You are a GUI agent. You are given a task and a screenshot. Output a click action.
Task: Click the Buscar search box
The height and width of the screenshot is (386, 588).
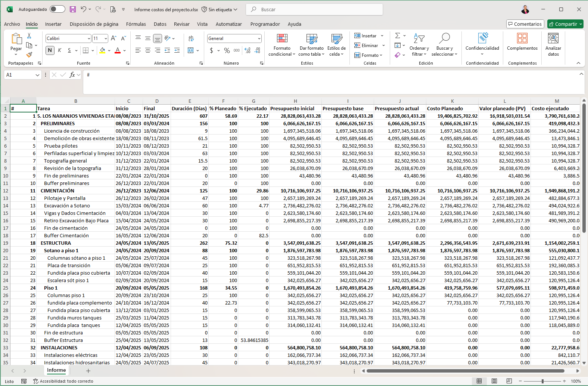coord(314,9)
